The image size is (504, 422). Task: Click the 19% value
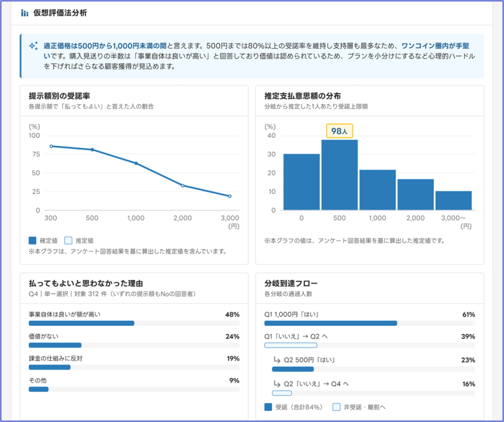click(x=233, y=358)
